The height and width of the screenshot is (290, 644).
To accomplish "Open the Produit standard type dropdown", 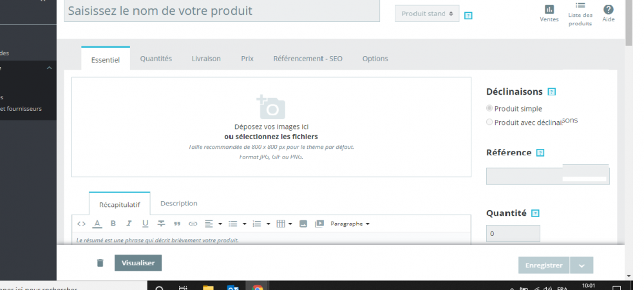I will coord(427,14).
